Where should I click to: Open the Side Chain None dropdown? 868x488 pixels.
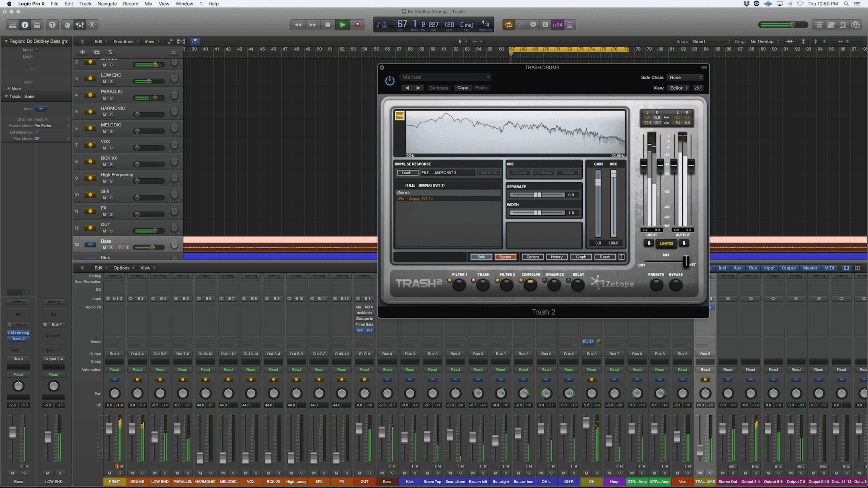(x=685, y=78)
